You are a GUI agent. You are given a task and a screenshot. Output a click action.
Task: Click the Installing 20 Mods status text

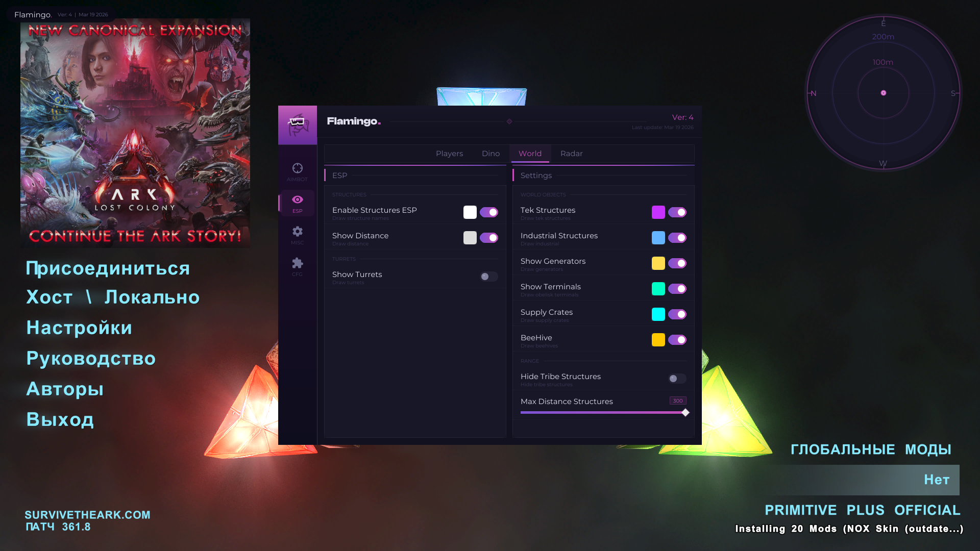click(849, 529)
